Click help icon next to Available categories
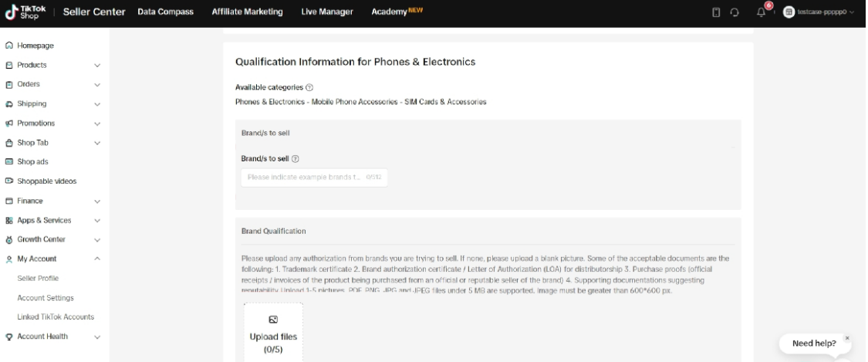The height and width of the screenshot is (362, 868). 309,87
